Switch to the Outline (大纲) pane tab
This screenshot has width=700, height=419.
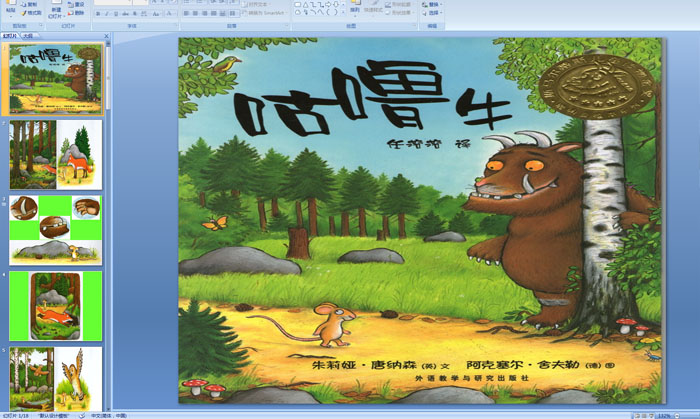tap(29, 36)
